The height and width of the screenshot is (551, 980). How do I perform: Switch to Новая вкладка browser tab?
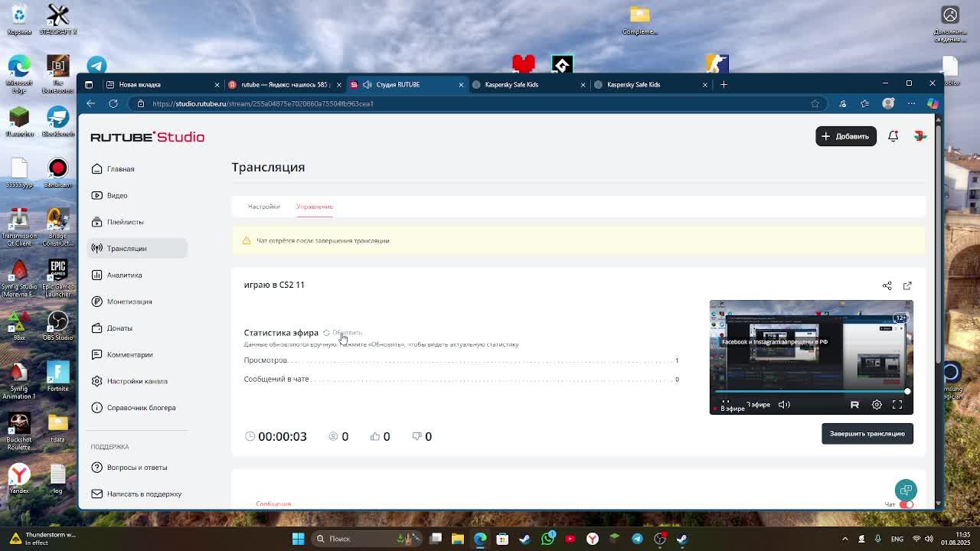point(162,84)
